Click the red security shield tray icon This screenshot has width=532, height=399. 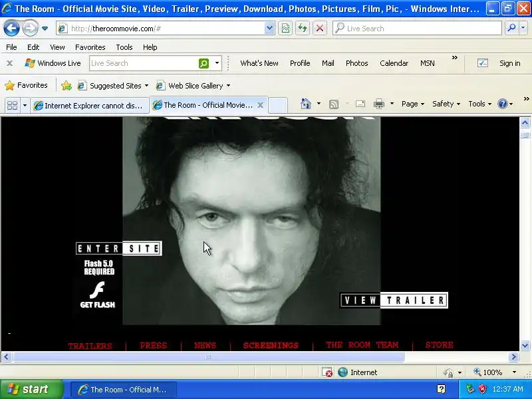(482, 389)
